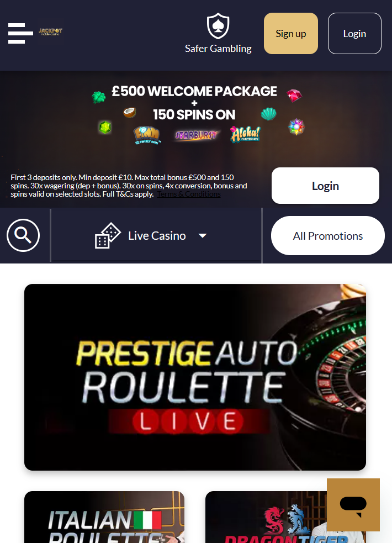Screen dimensions: 392x543
Task: Click the Live Casino dice icon
Action: (108, 235)
